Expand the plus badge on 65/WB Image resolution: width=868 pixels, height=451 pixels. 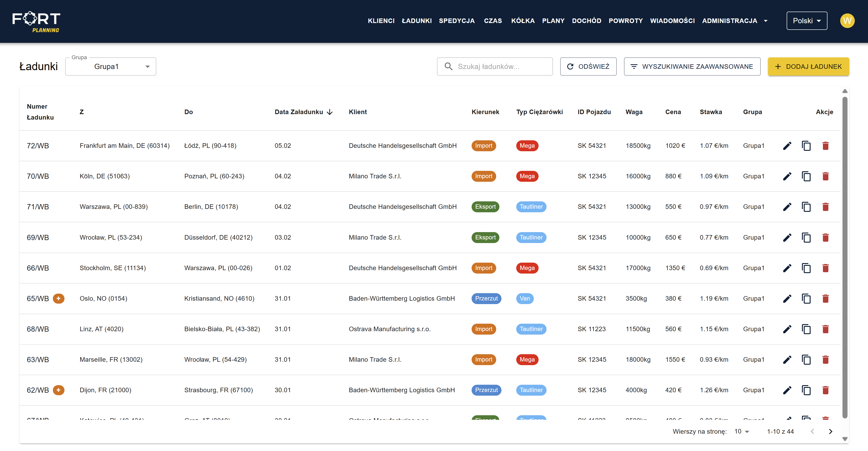point(59,298)
